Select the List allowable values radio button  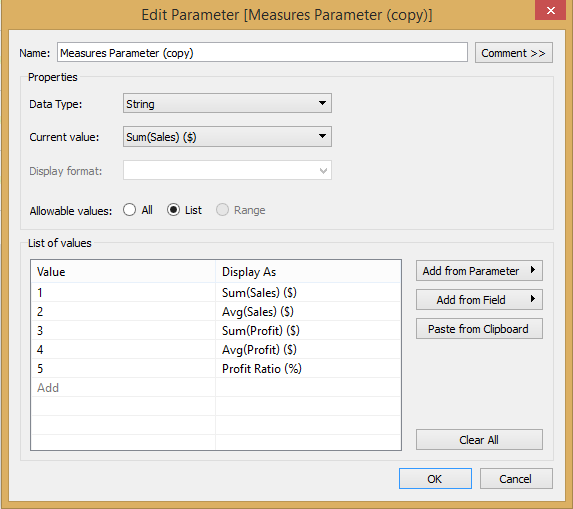tap(173, 210)
